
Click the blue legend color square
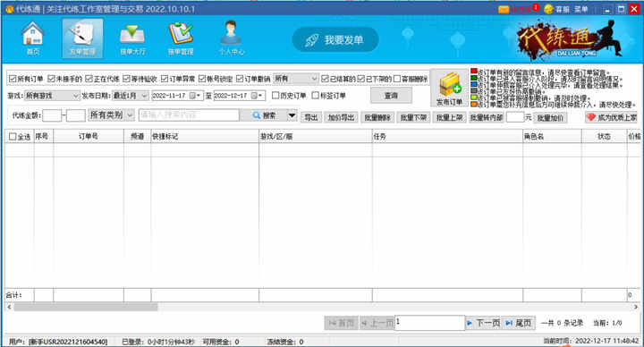pyautogui.click(x=473, y=84)
